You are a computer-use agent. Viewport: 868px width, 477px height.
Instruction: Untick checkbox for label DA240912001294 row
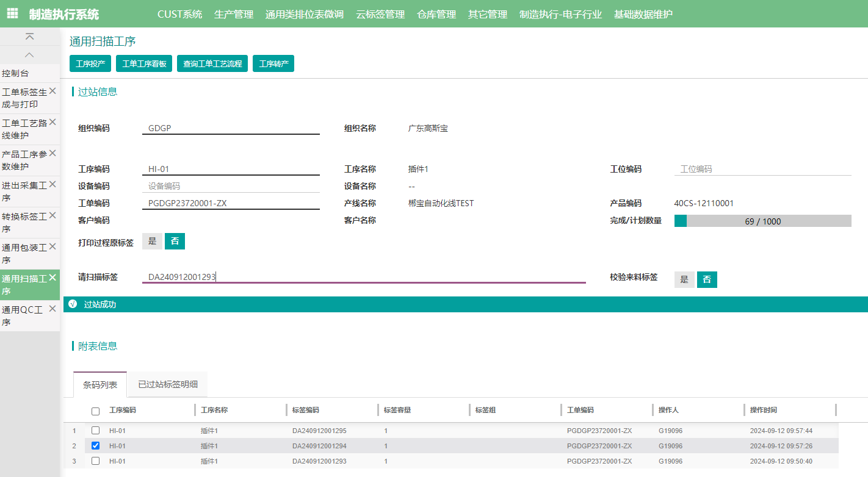[95, 446]
